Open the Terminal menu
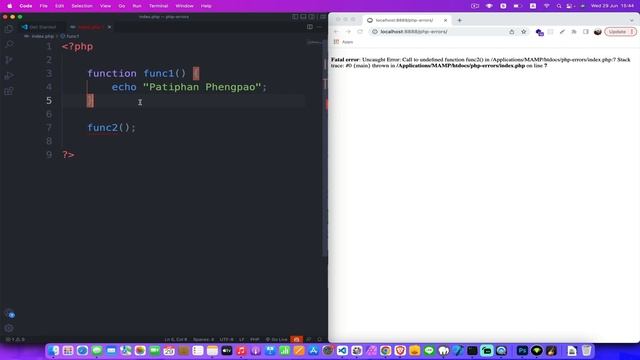Image resolution: width=640 pixels, height=360 pixels. pos(158,6)
